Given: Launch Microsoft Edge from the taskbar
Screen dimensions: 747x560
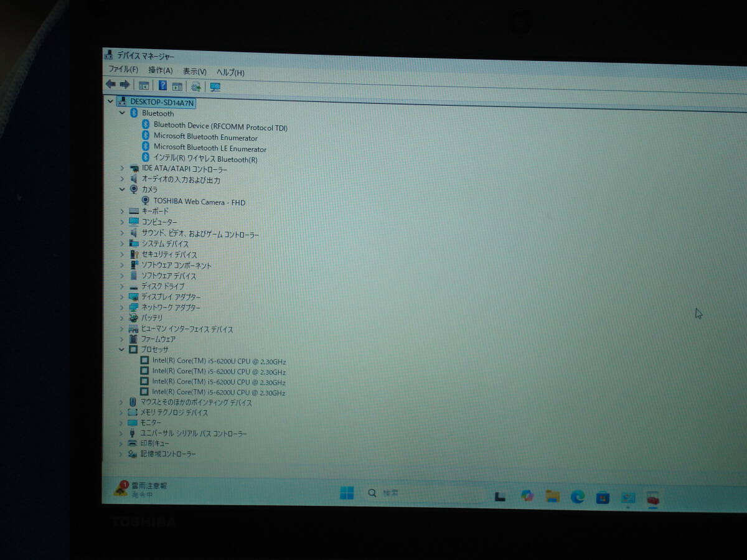Looking at the screenshot, I should (578, 497).
